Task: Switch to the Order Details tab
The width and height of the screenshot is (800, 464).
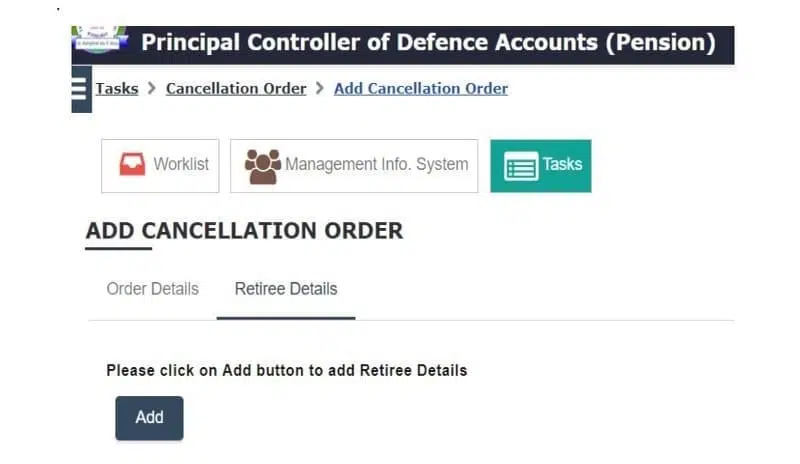Action: click(x=152, y=289)
